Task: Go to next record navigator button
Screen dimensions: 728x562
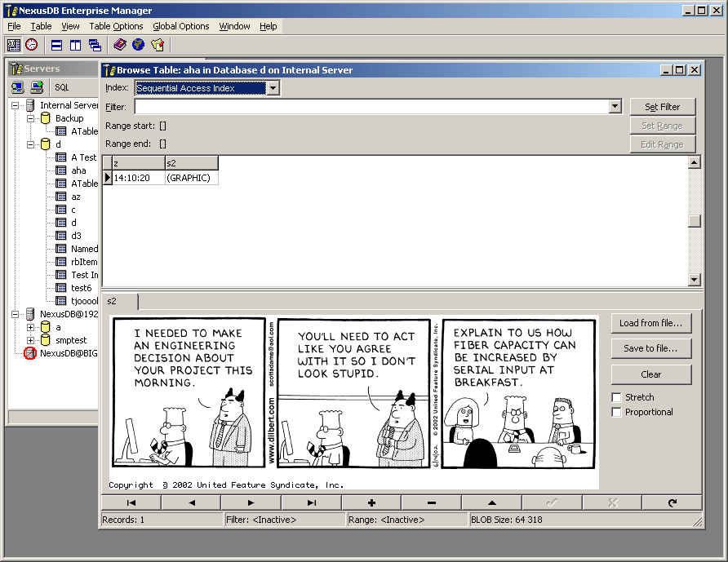Action: 251,502
